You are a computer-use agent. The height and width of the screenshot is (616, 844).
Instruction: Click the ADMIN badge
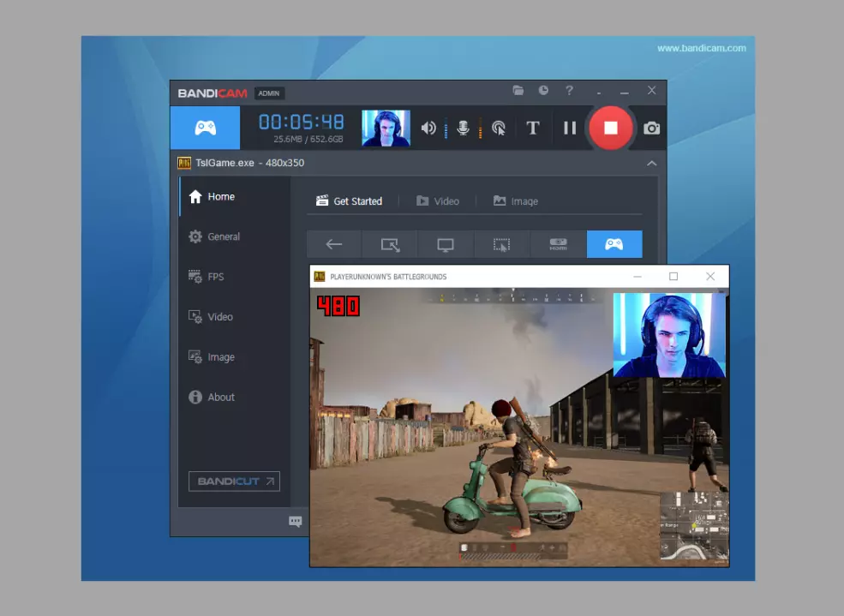click(x=268, y=93)
